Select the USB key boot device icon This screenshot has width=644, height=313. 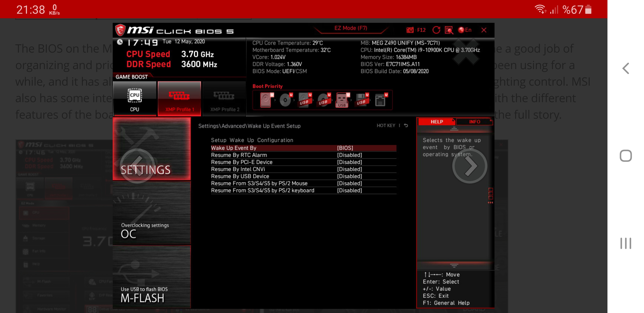coord(342,100)
